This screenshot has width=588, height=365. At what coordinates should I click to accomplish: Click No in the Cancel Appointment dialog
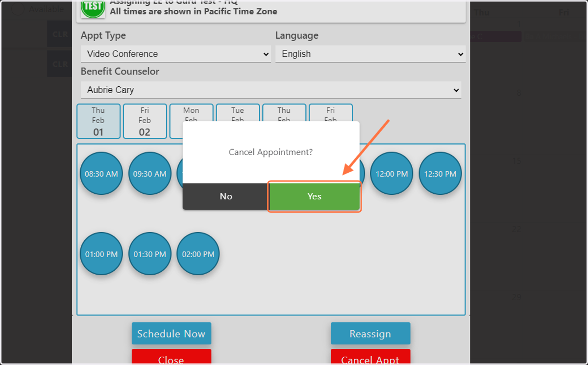click(226, 196)
